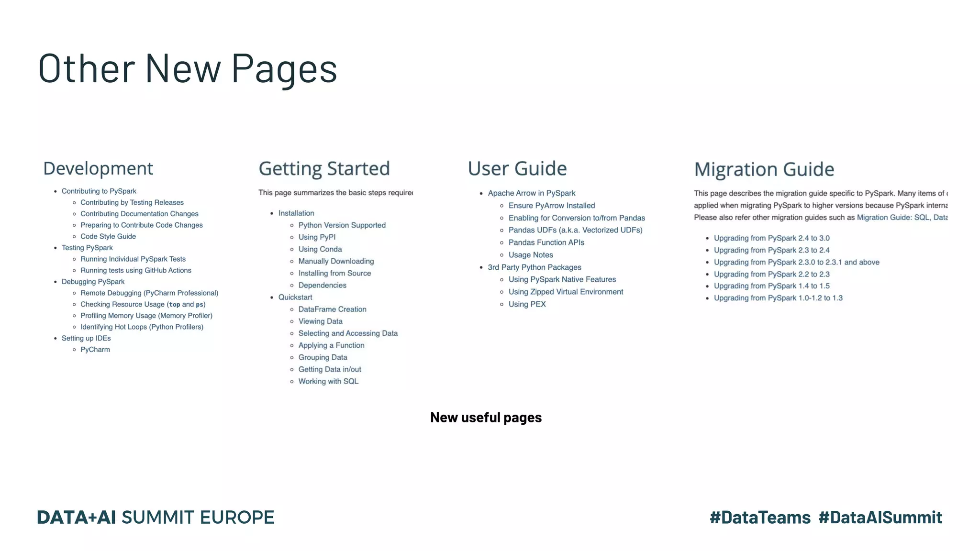Open the Manually Downloading link

point(336,261)
